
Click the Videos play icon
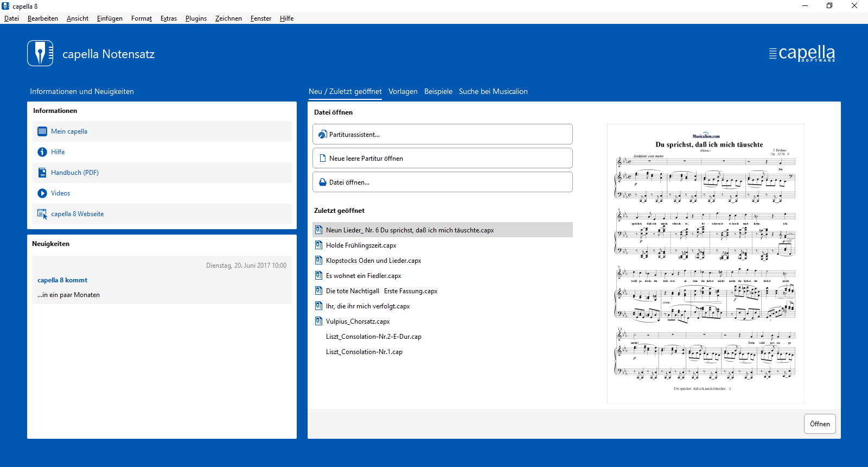(42, 193)
